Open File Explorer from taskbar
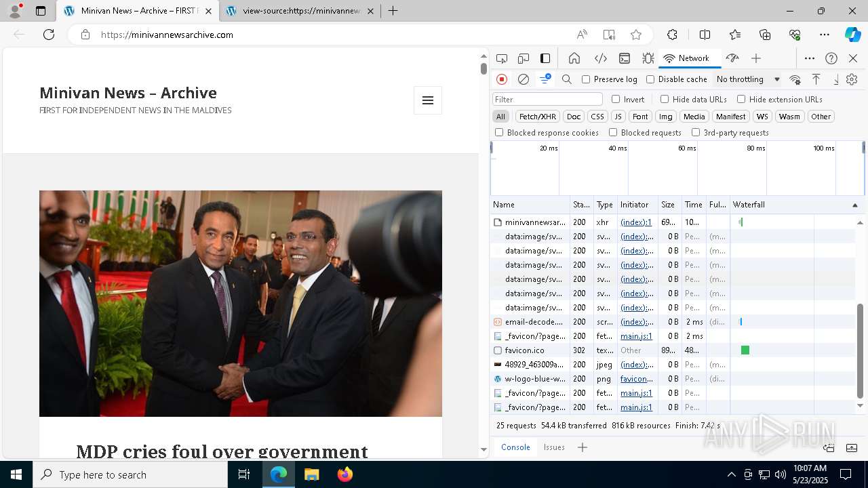Screen dimensions: 868x488 click(312, 474)
